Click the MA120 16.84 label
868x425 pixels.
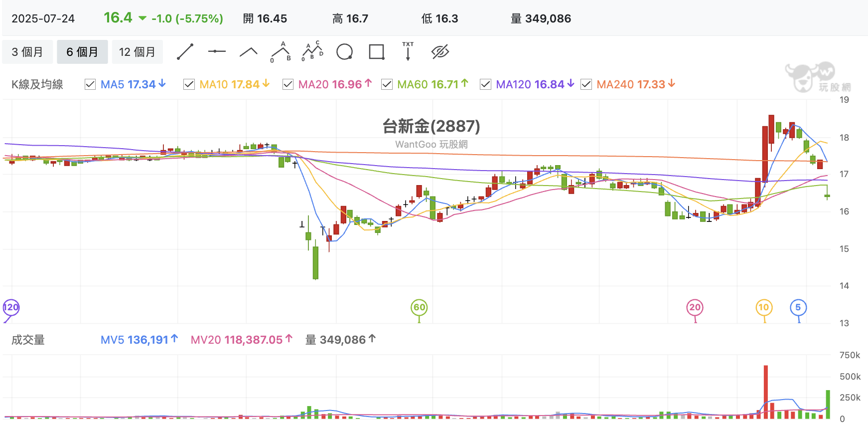click(x=535, y=84)
